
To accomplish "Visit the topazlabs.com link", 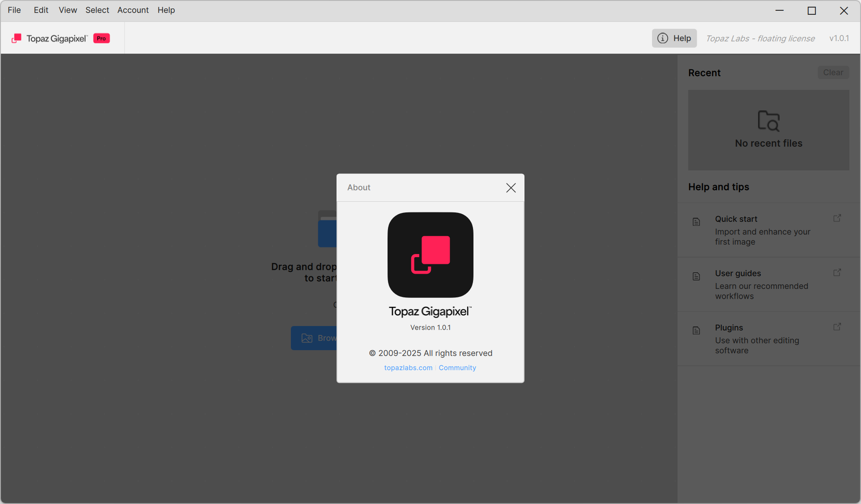I will pyautogui.click(x=408, y=368).
